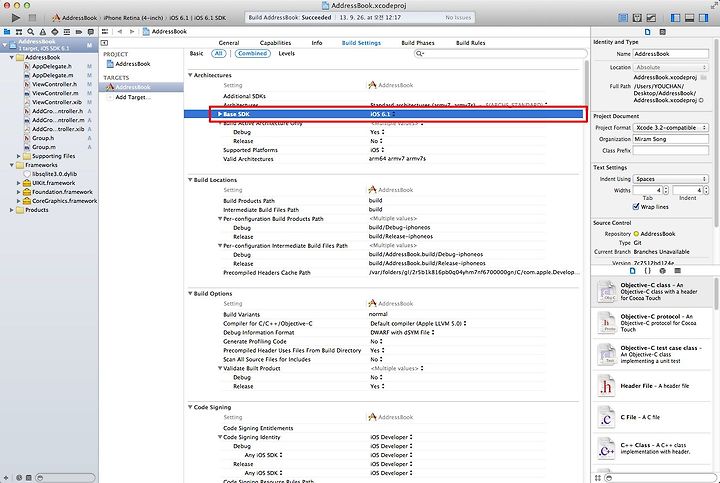Open the AddressBook scheme selector in the toolbar

click(75, 18)
